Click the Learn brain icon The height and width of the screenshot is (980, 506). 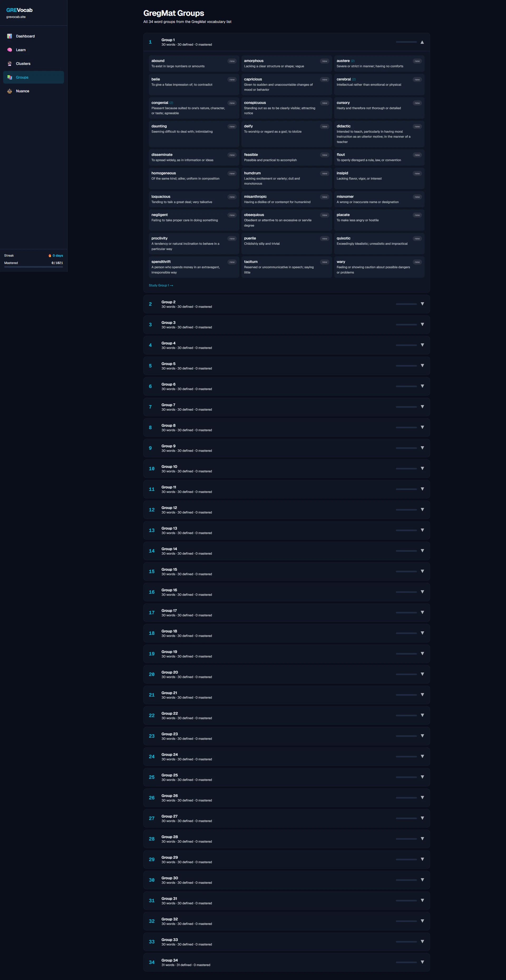9,50
